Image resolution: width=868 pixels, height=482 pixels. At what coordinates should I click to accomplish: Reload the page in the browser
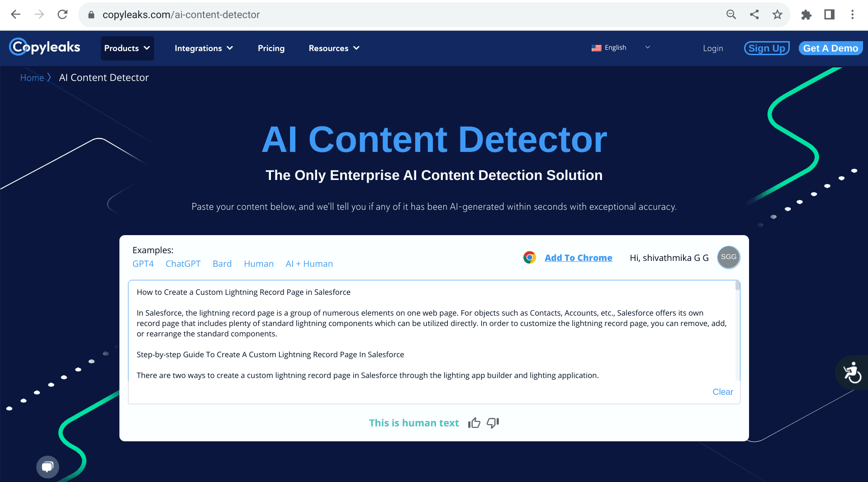pyautogui.click(x=62, y=14)
